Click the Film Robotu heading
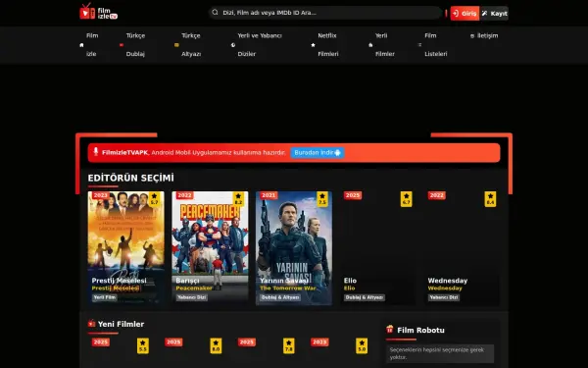 420,330
